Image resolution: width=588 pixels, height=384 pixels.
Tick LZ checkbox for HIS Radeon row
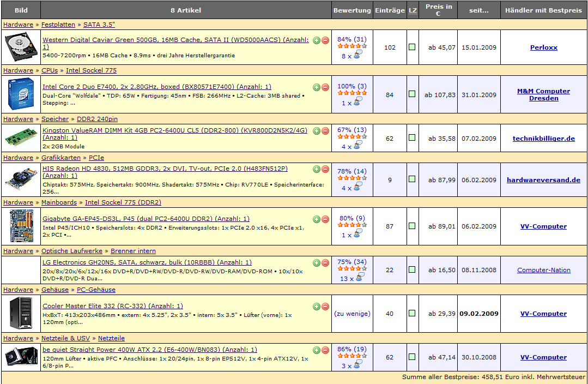412,179
